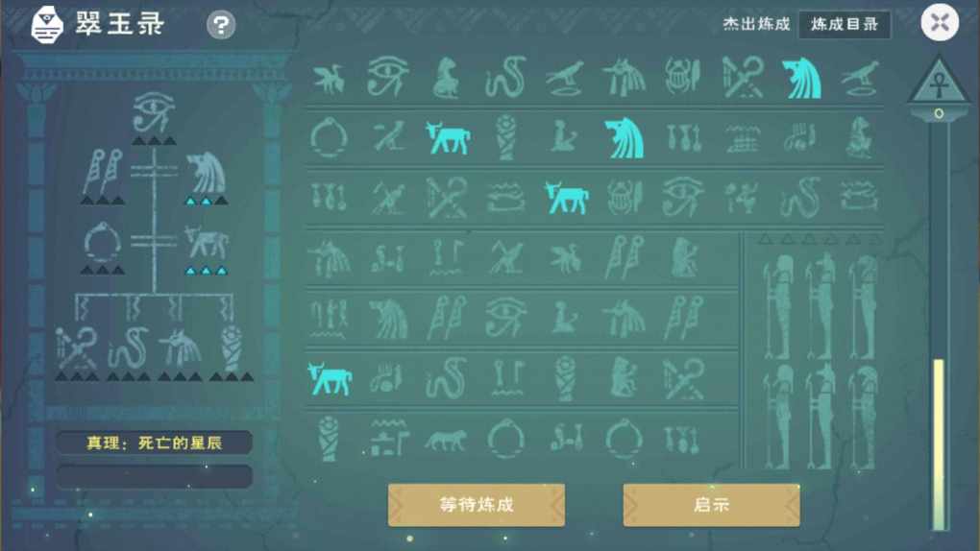Open the 炼成目录 tab
The height and width of the screenshot is (551, 980).
pos(845,24)
